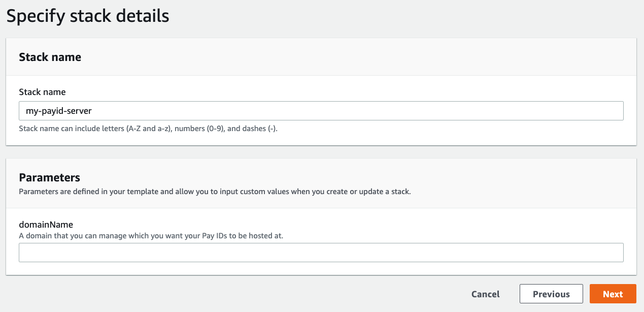Click the Specify stack details page title
Image resolution: width=644 pixels, height=312 pixels.
(87, 16)
